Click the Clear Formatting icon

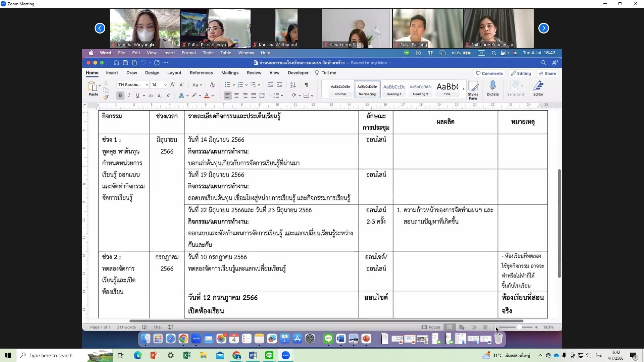(x=212, y=85)
